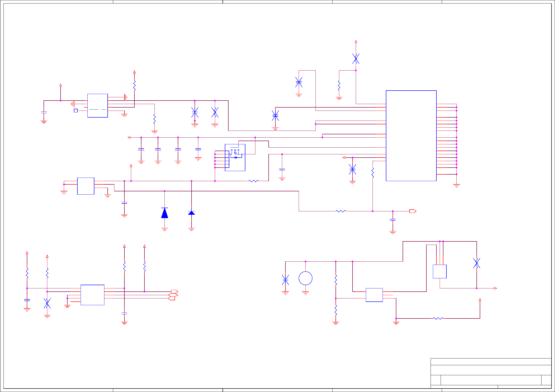Screen dimensions: 555x392
Task: Click the ground symbol under the IC pin bus
Action: [x=456, y=186]
